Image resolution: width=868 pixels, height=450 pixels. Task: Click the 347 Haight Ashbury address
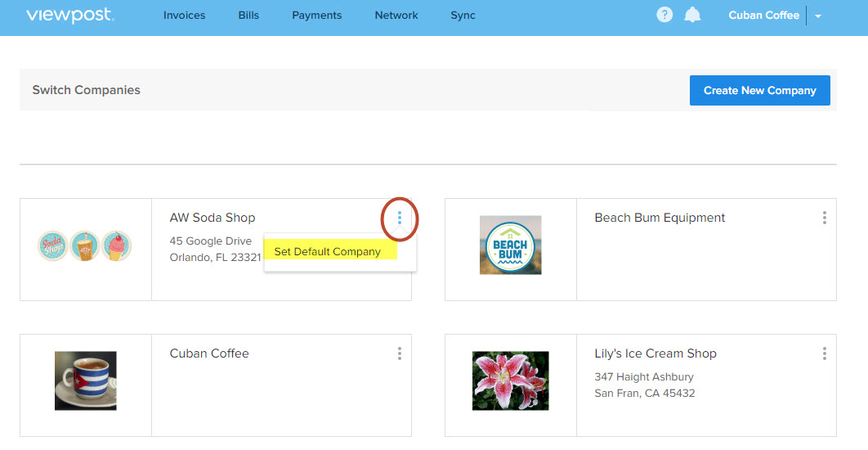[644, 377]
